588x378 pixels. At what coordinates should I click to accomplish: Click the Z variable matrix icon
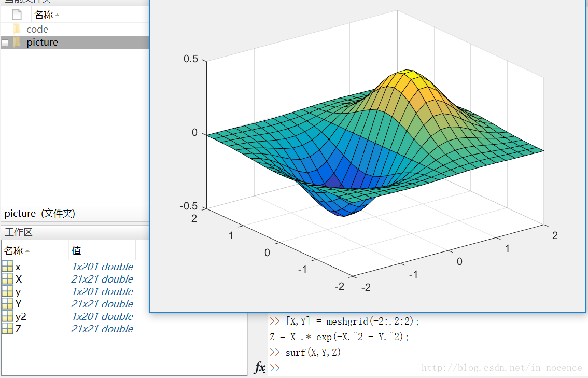coord(7,329)
